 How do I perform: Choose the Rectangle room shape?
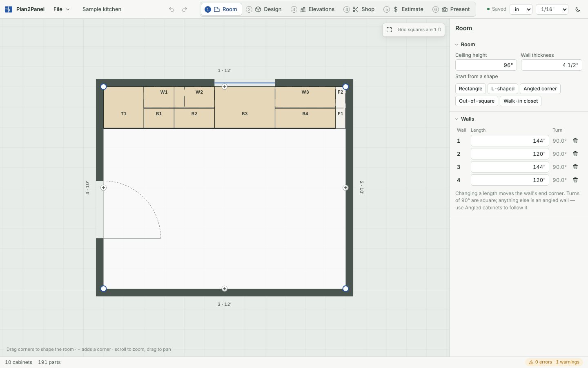[x=470, y=89]
